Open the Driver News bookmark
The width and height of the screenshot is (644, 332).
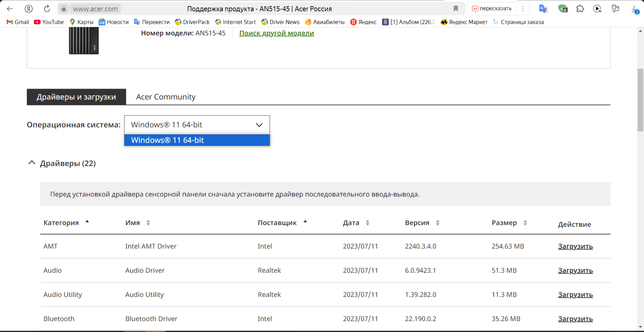tap(280, 22)
